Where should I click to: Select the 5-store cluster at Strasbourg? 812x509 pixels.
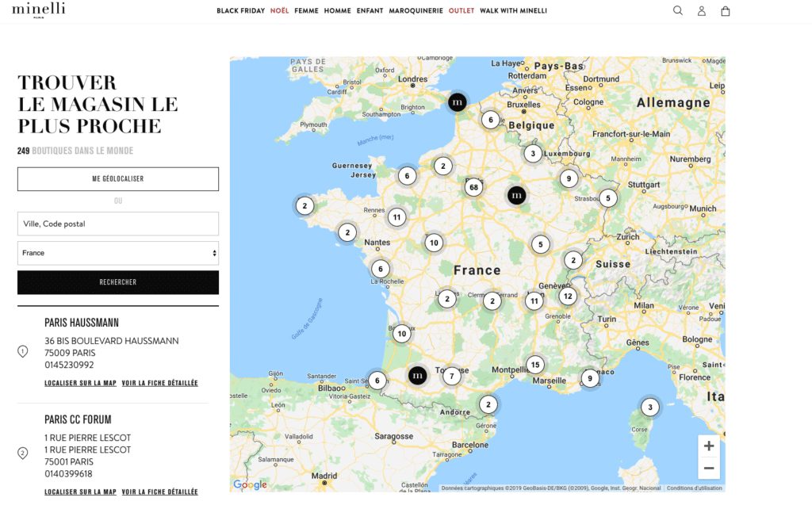click(608, 197)
